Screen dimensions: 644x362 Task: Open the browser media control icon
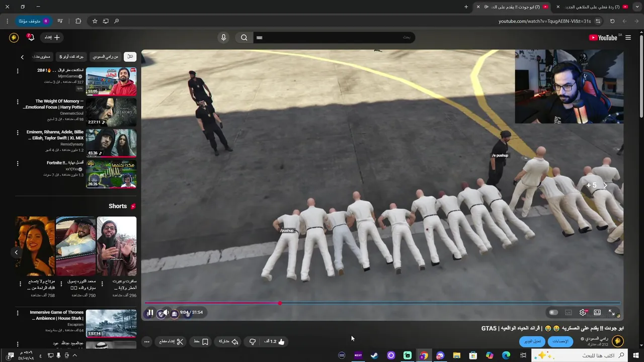pyautogui.click(x=60, y=21)
